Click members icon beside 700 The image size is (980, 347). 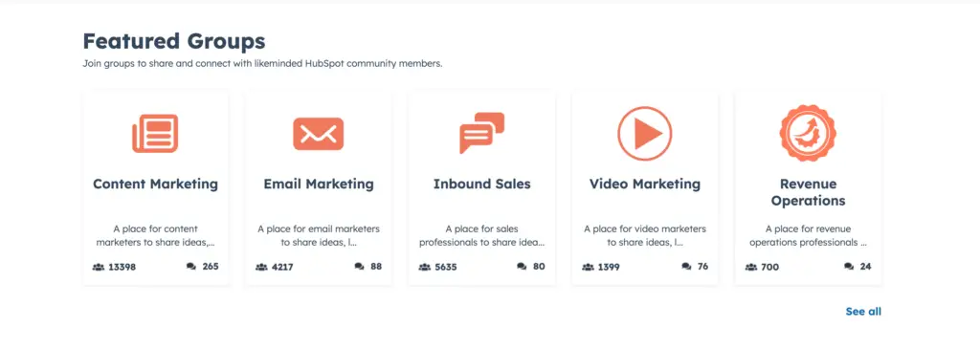750,267
